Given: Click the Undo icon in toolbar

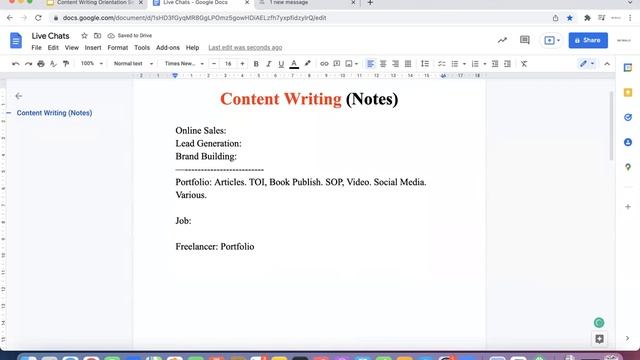Looking at the screenshot, I should point(16,64).
